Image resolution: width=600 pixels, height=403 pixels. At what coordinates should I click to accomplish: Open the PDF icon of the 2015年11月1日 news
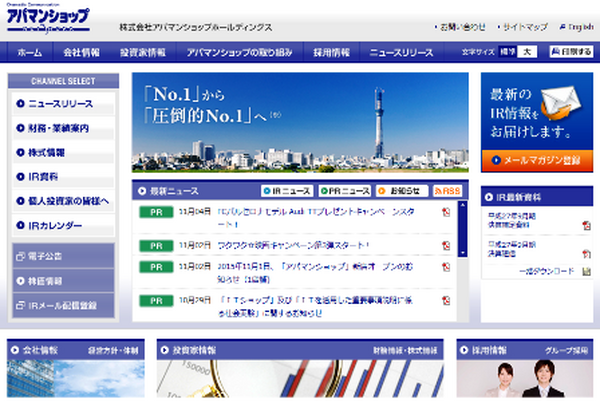coord(446,267)
